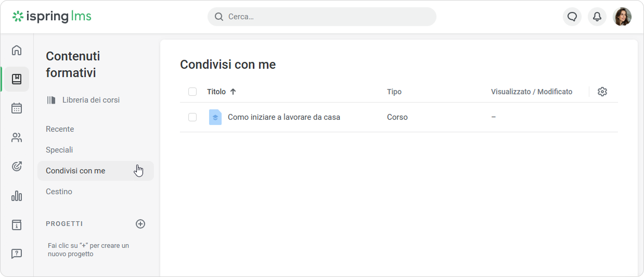Check the box for Como iniziare course
Viewport: 644px width, 277px height.
click(x=192, y=117)
